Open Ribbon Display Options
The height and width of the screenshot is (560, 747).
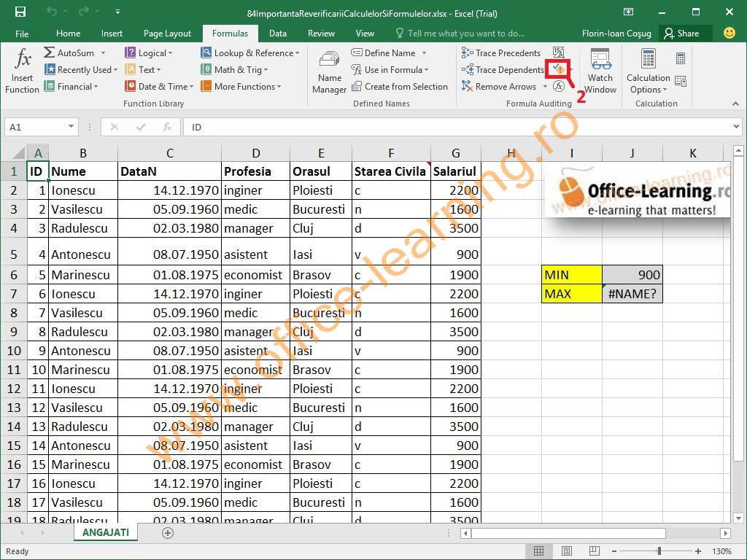pos(629,12)
